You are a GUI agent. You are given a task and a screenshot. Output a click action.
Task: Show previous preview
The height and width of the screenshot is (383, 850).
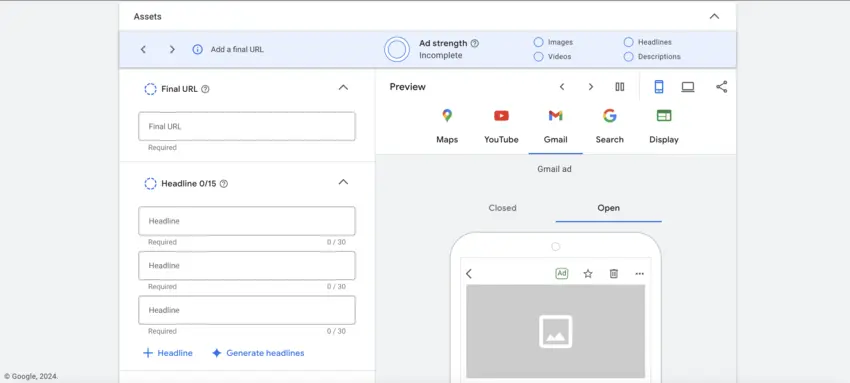tap(562, 87)
